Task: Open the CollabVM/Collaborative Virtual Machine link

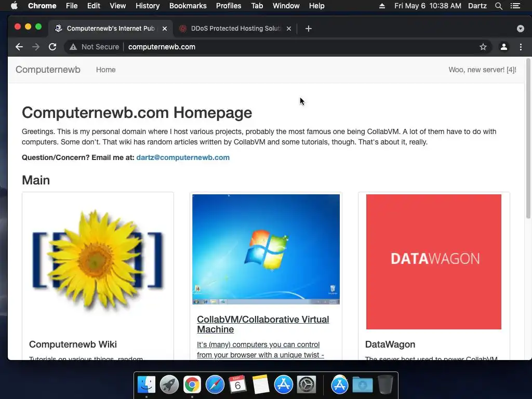Action: [x=263, y=324]
